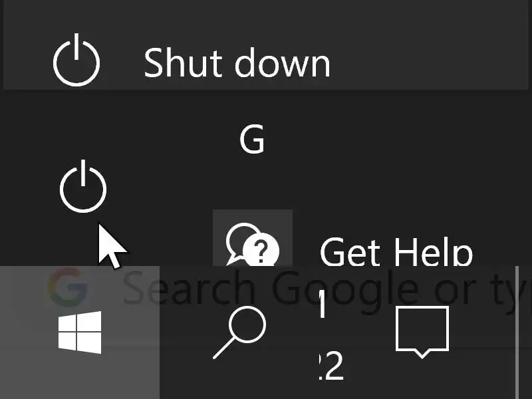This screenshot has width=532, height=399.
Task: Open the Get Help app icon
Action: (252, 243)
